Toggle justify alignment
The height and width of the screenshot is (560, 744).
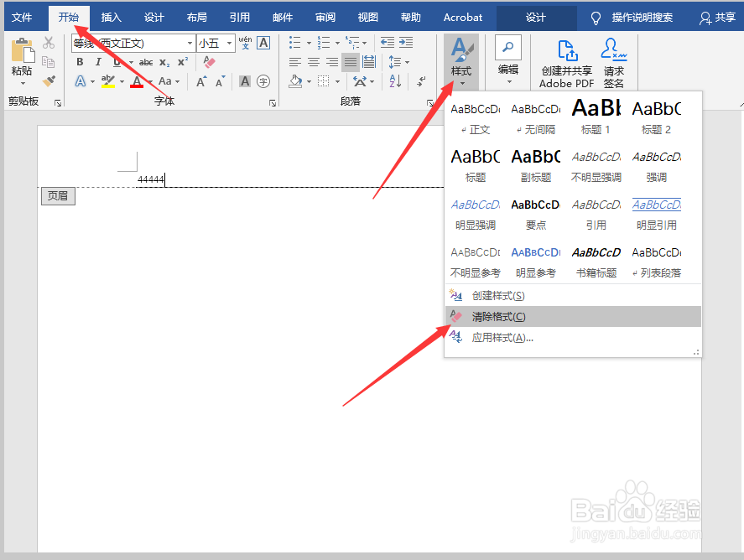(351, 62)
